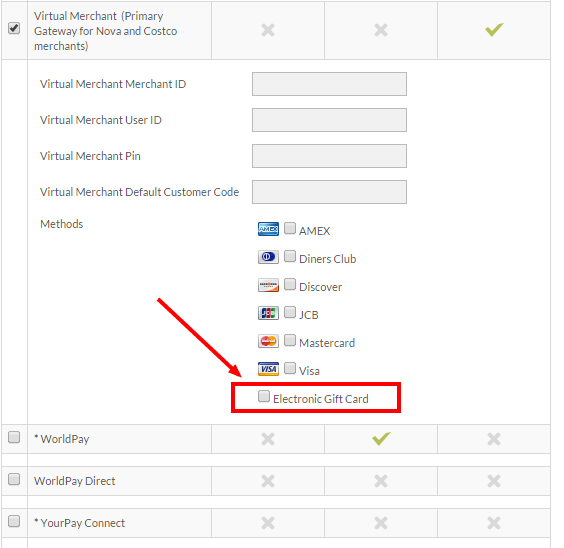Click the Diners Club card logo icon

(268, 257)
